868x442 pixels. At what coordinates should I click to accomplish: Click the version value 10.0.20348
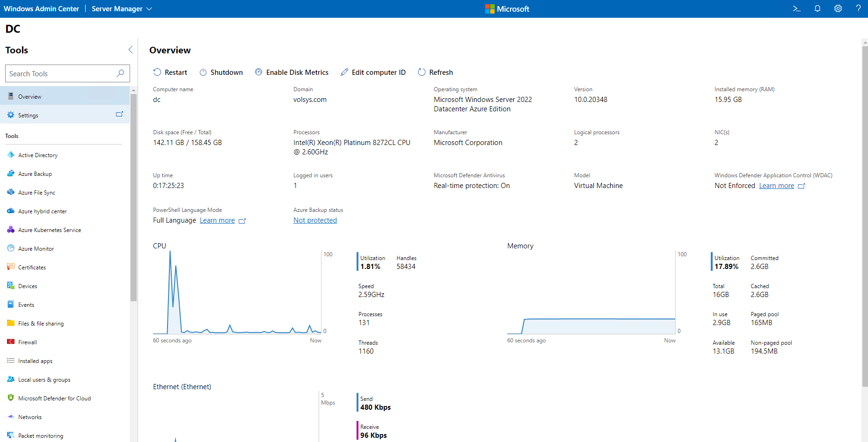click(591, 100)
